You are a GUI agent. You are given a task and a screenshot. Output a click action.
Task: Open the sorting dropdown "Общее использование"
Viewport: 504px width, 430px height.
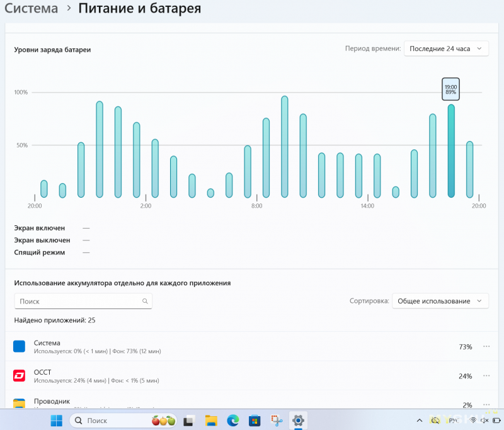tap(440, 301)
